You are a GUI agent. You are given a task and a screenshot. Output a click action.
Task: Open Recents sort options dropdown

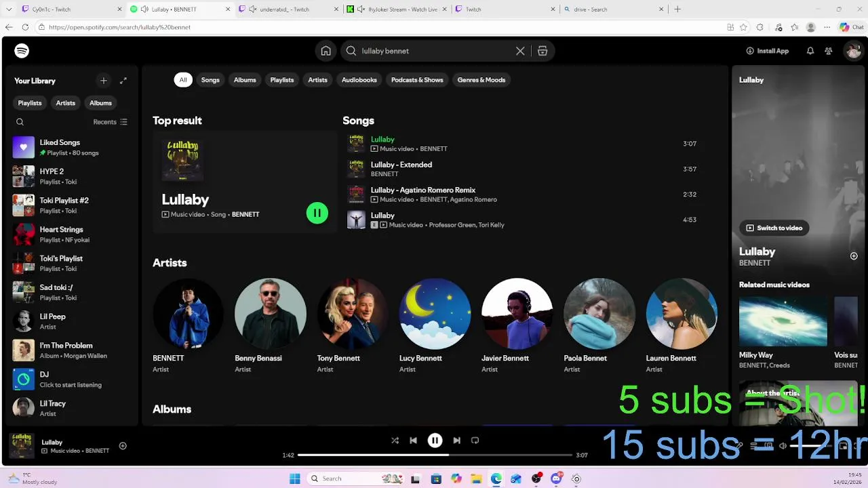point(110,122)
